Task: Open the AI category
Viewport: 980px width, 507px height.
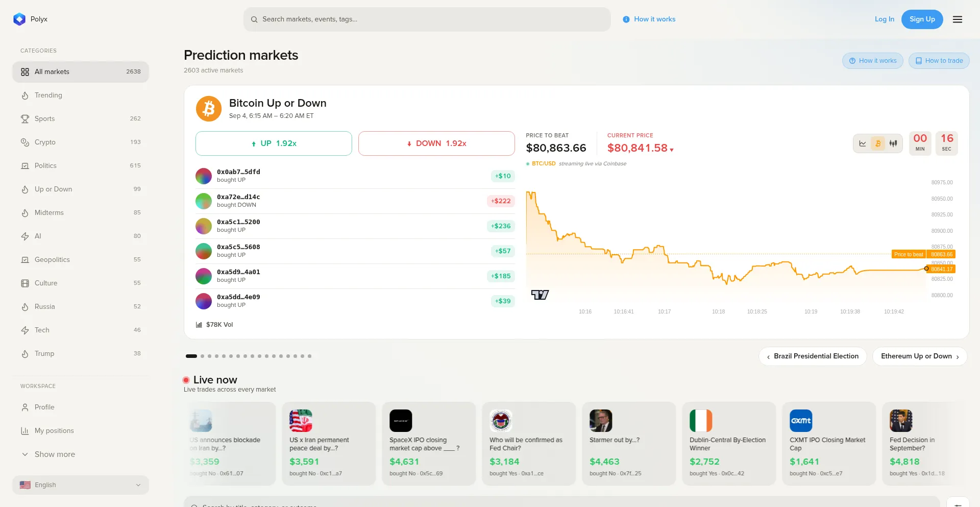Action: (81, 236)
